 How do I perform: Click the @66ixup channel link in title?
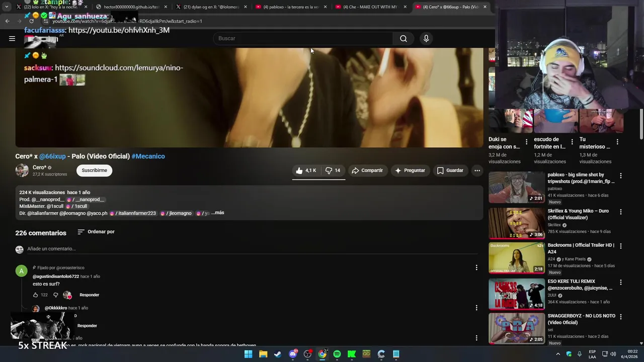click(52, 156)
